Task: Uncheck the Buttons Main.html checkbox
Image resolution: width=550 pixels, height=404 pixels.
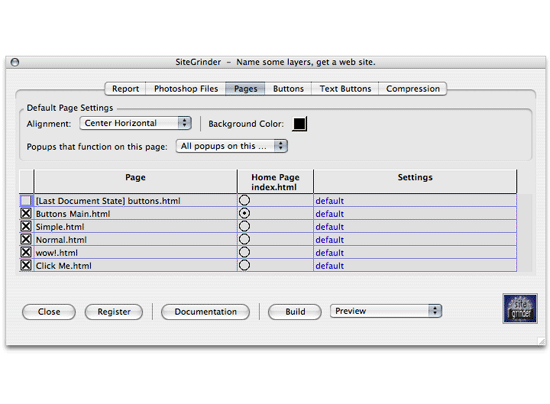Action: (26, 213)
